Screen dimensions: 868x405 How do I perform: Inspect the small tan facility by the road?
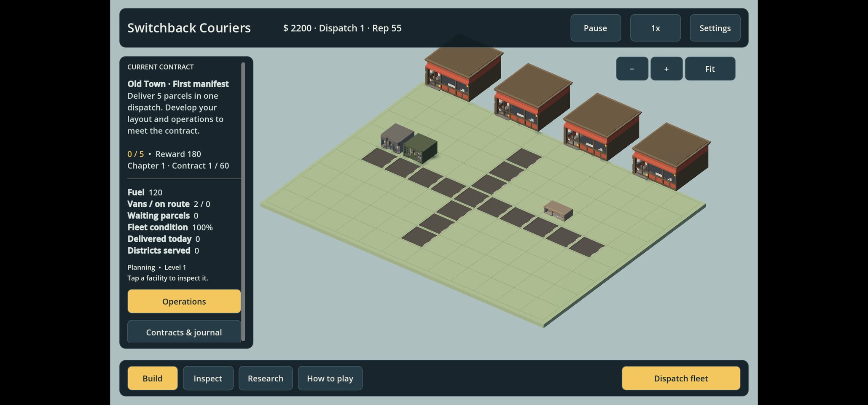click(x=558, y=210)
